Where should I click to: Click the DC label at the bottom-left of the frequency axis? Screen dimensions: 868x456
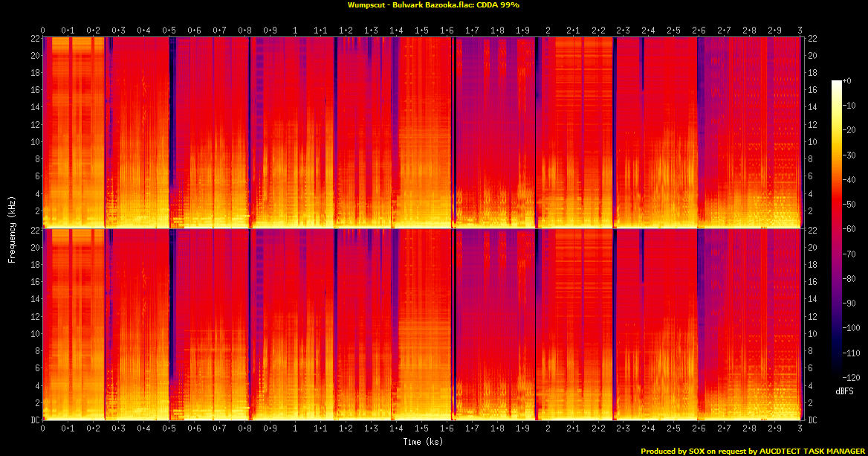click(x=34, y=420)
